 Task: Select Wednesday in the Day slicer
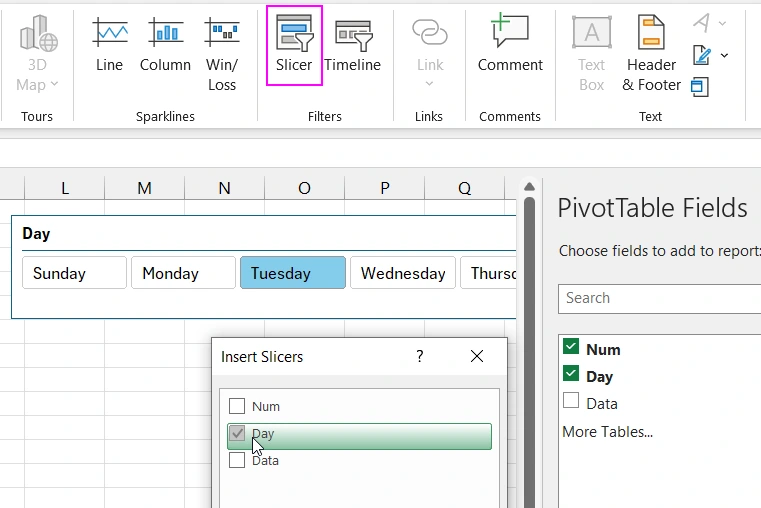point(403,273)
